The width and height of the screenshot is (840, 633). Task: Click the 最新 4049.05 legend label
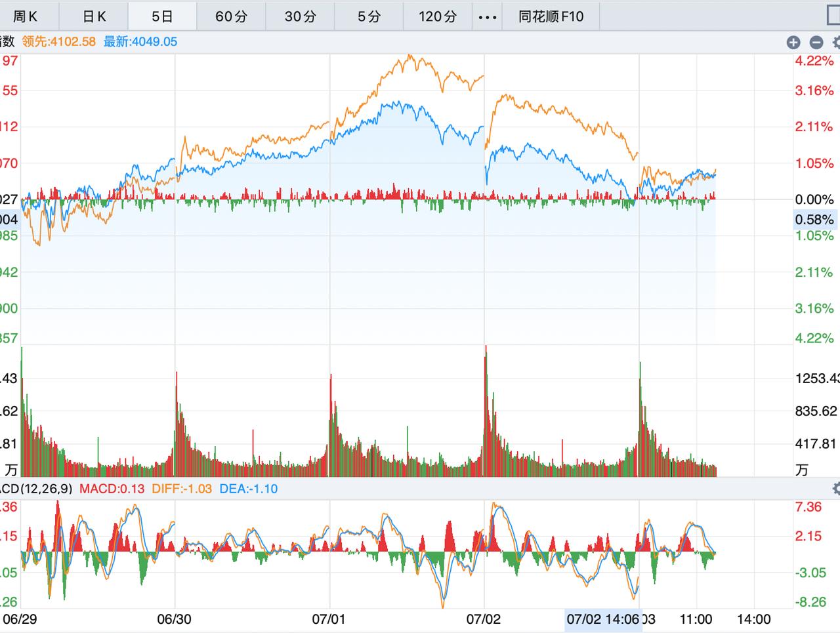point(140,42)
